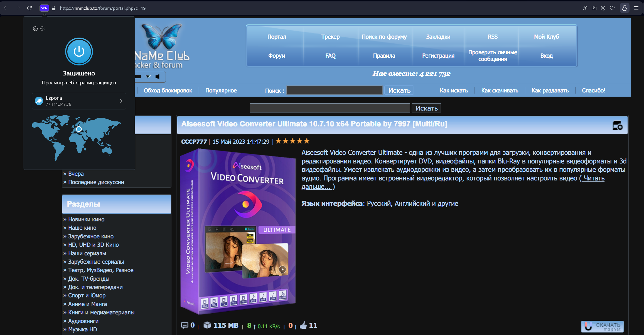
Task: Click the Вход login item
Action: point(546,56)
